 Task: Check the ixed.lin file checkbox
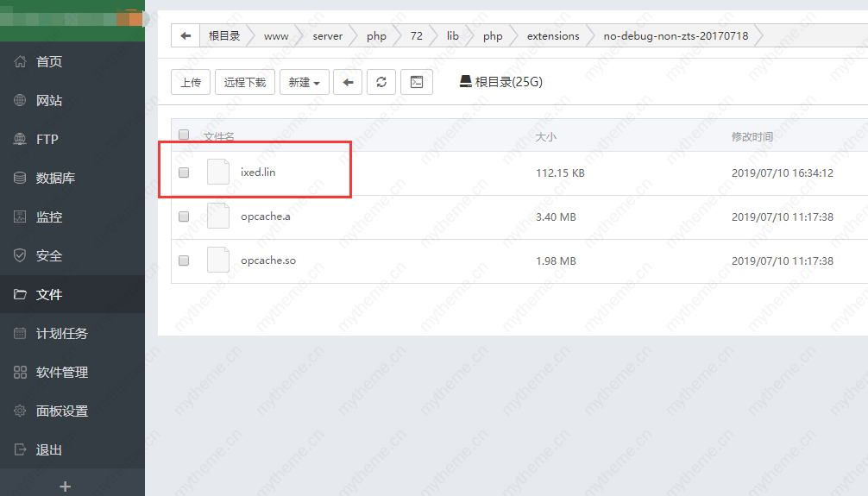click(184, 173)
